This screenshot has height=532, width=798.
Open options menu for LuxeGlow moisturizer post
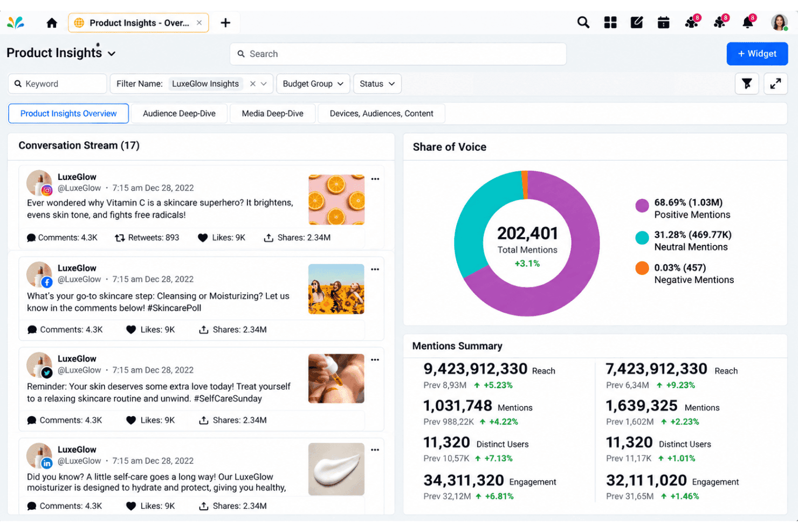[375, 450]
